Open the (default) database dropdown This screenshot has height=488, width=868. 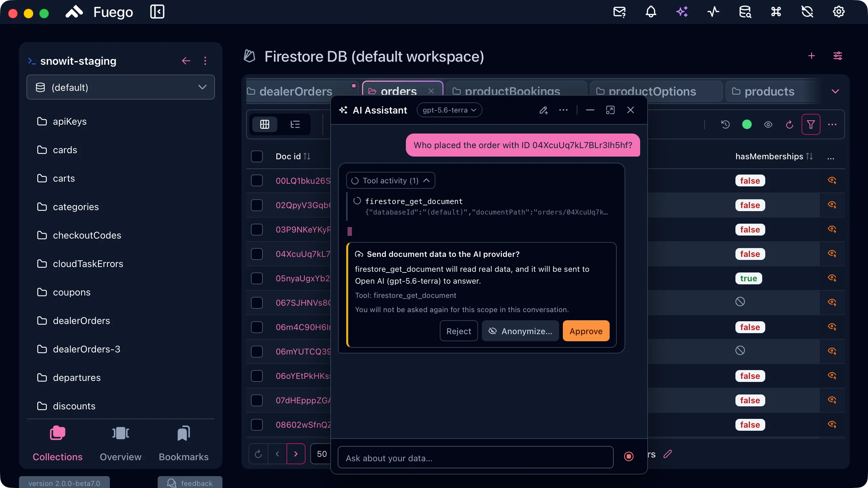pyautogui.click(x=121, y=87)
